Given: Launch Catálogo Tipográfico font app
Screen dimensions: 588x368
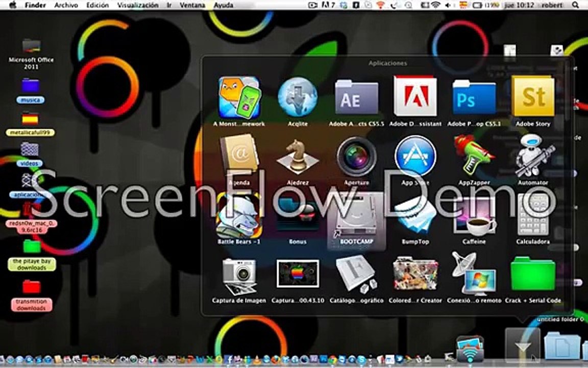Looking at the screenshot, I should pos(356,274).
